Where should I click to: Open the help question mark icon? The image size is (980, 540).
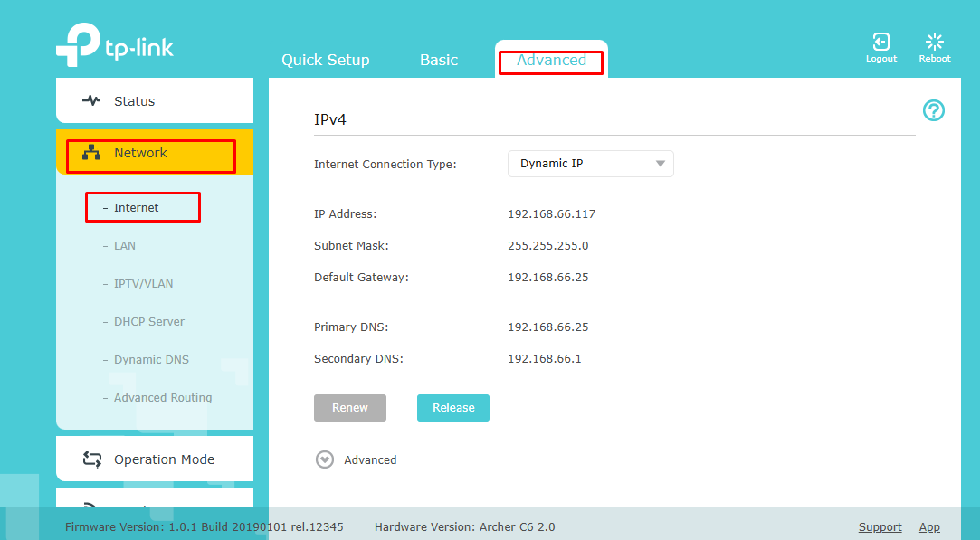coord(933,110)
